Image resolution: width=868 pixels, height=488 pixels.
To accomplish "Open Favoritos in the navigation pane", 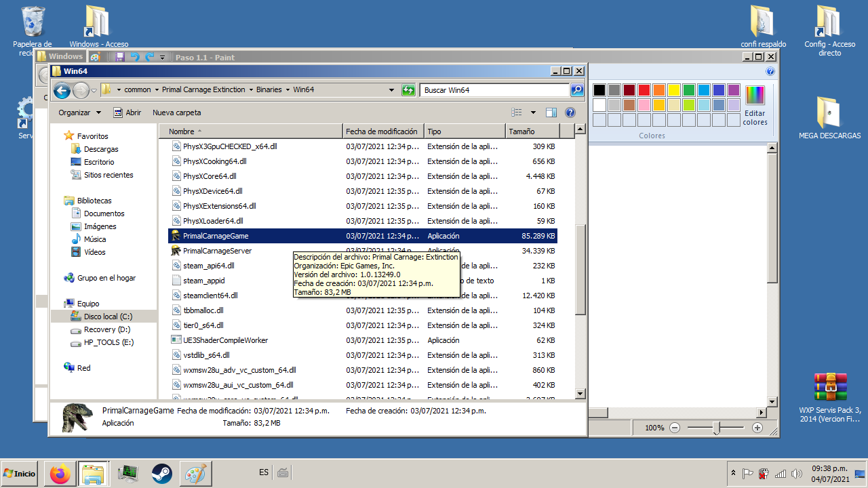I will coord(92,136).
